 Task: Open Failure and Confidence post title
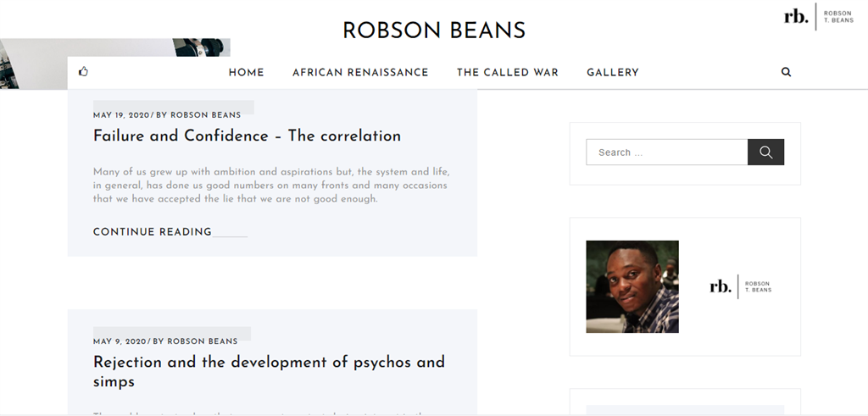(247, 136)
